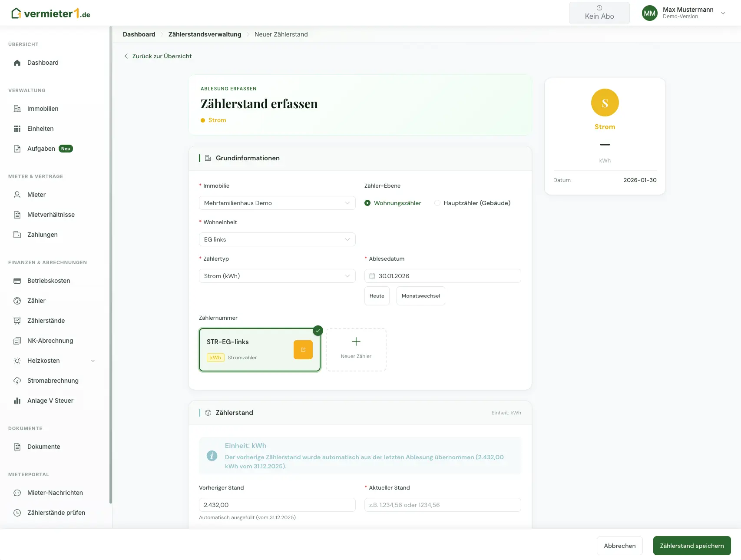741x560 pixels.
Task: Open Stromabrechnung in the sidebar menu
Action: (x=53, y=381)
